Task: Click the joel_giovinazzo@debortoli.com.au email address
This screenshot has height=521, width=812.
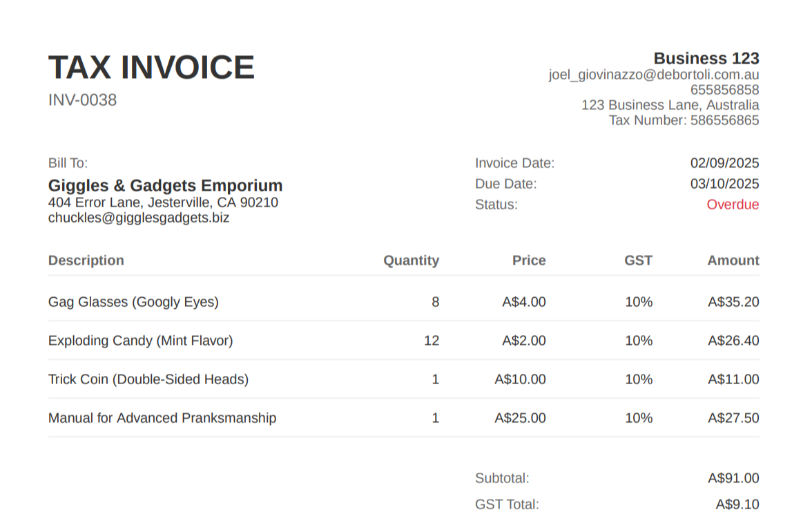Action: pos(654,75)
